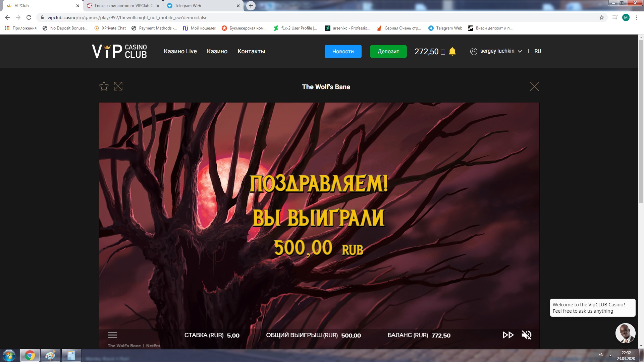
Task: Bookmark this page with star icon
Action: pos(602,17)
